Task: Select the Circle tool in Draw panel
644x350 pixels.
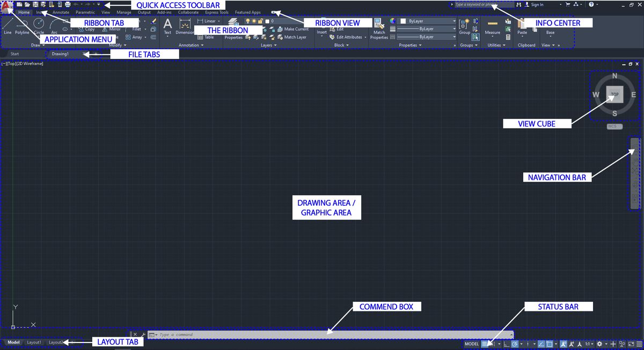Action: coord(39,25)
